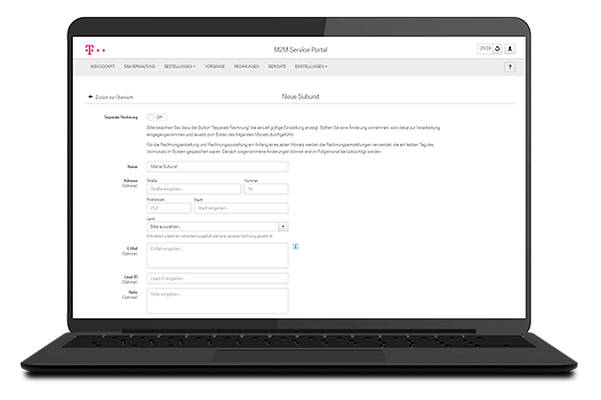This screenshot has width=601, height=400.
Task: Expand the Bestellungen menu
Action: coord(180,66)
